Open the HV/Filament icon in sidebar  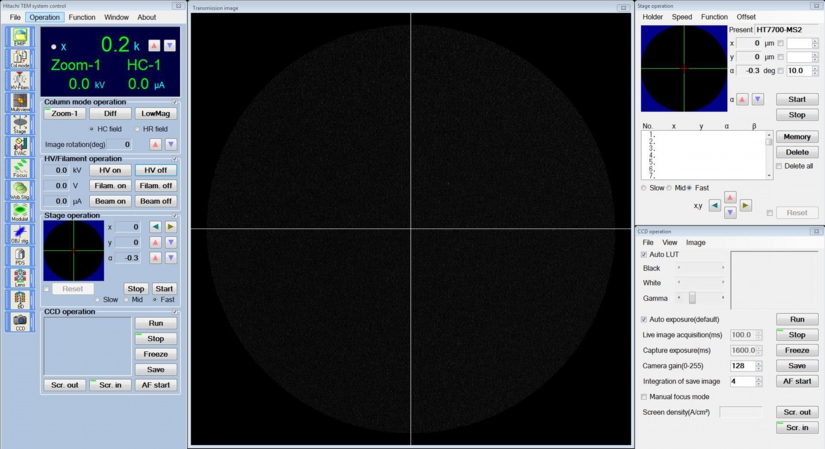tap(19, 81)
